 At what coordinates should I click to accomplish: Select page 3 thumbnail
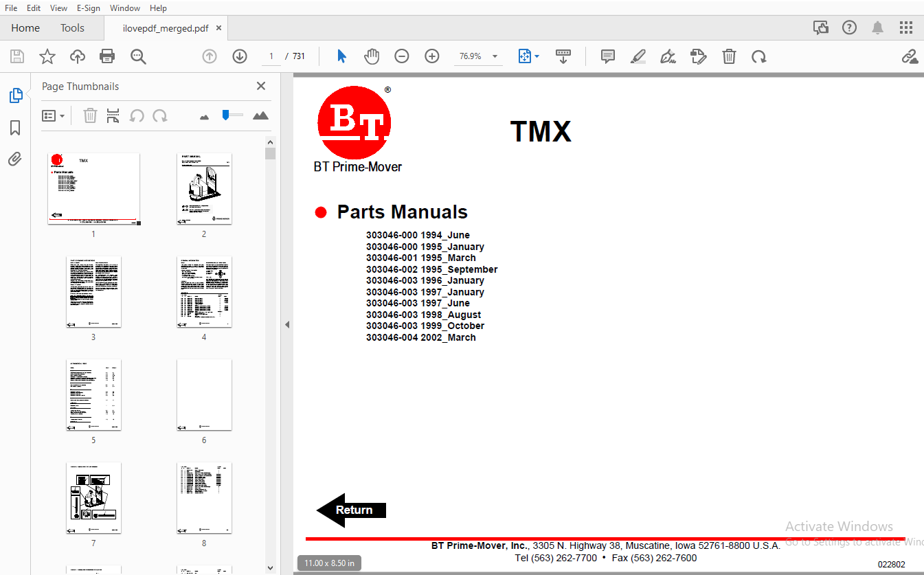(x=94, y=292)
